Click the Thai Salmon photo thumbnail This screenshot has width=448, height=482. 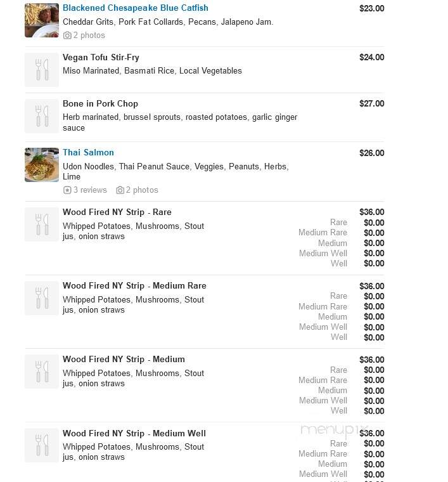(42, 165)
